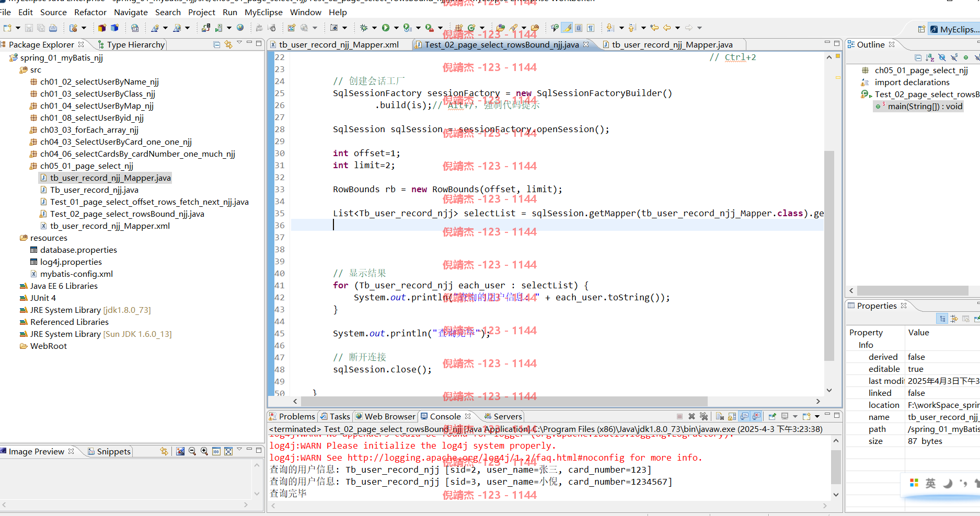Remove launch with the Console X icon

coord(691,416)
